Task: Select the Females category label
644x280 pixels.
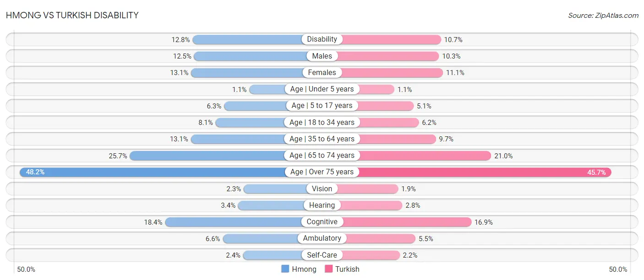Action: coord(322,72)
